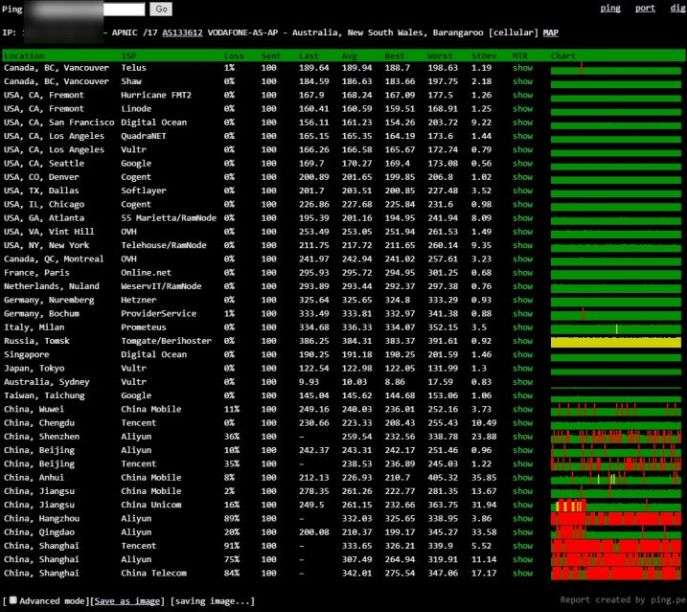The image size is (687, 612).
Task: Select the 9.93 last value for Sydney
Action: click(x=309, y=382)
